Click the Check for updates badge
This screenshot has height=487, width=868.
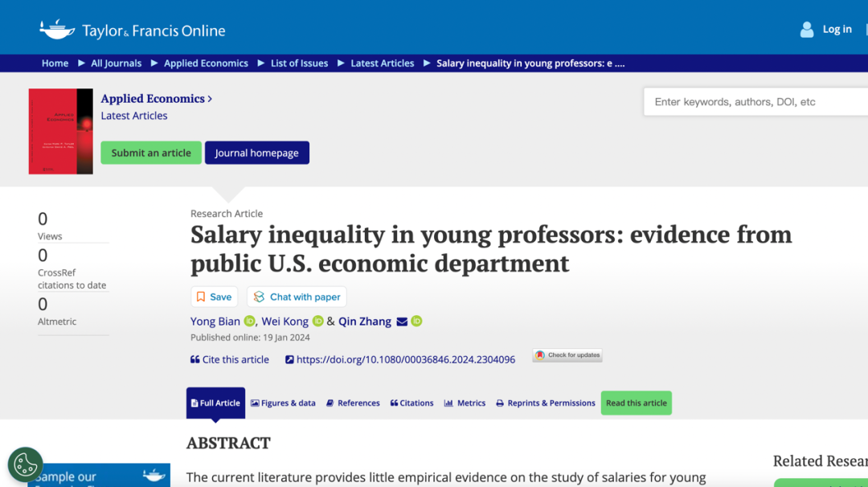567,355
